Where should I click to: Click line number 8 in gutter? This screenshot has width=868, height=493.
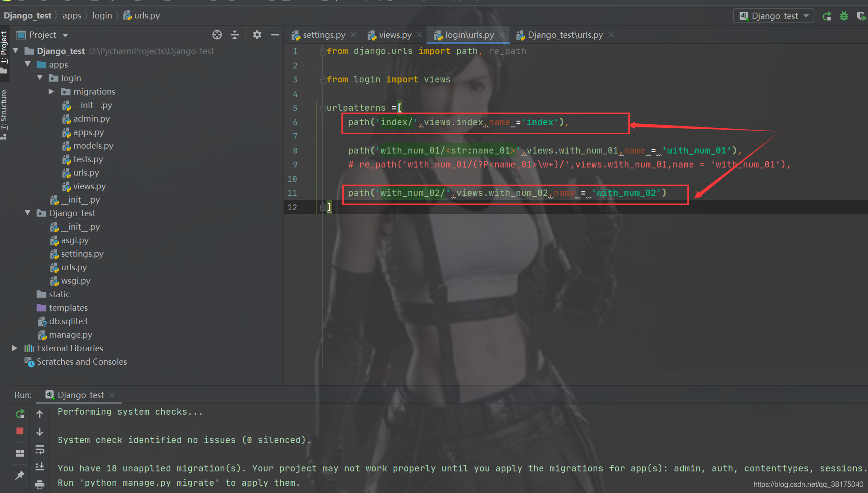tap(295, 150)
